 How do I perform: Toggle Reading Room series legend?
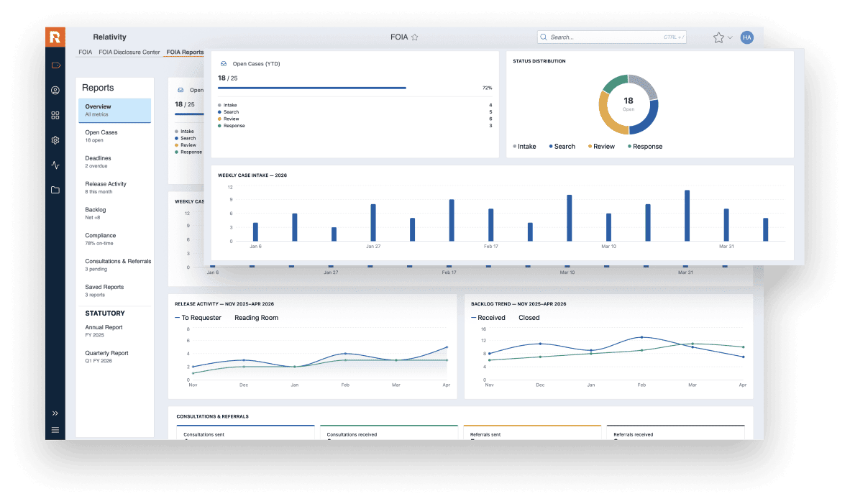(x=256, y=318)
